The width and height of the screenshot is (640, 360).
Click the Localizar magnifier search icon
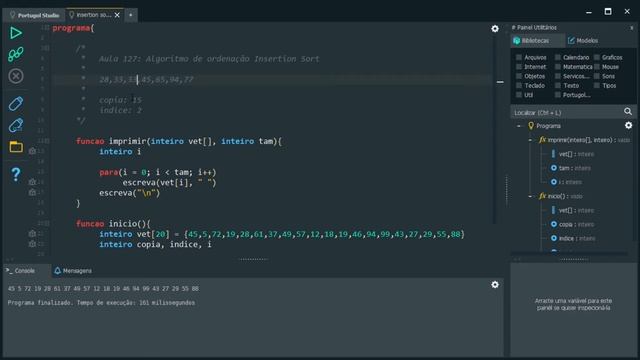(628, 111)
